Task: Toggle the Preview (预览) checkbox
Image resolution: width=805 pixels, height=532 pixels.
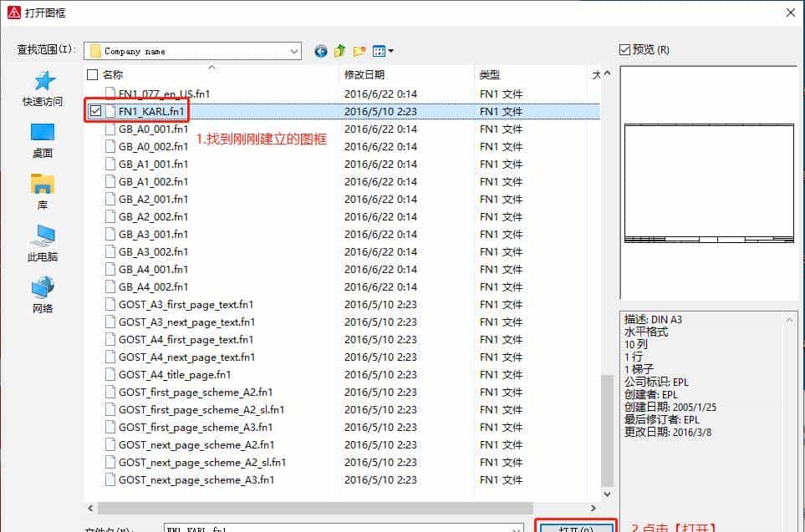Action: tap(624, 50)
